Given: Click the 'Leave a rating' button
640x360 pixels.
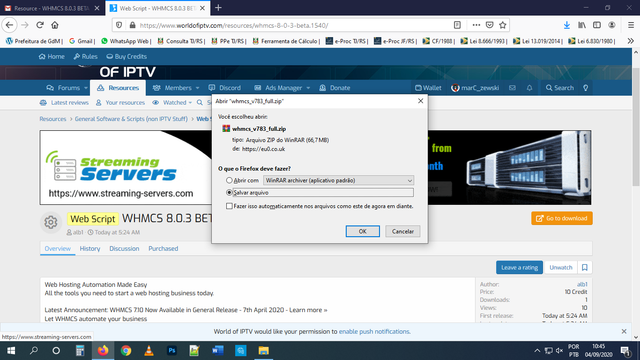Looking at the screenshot, I should pyautogui.click(x=519, y=267).
